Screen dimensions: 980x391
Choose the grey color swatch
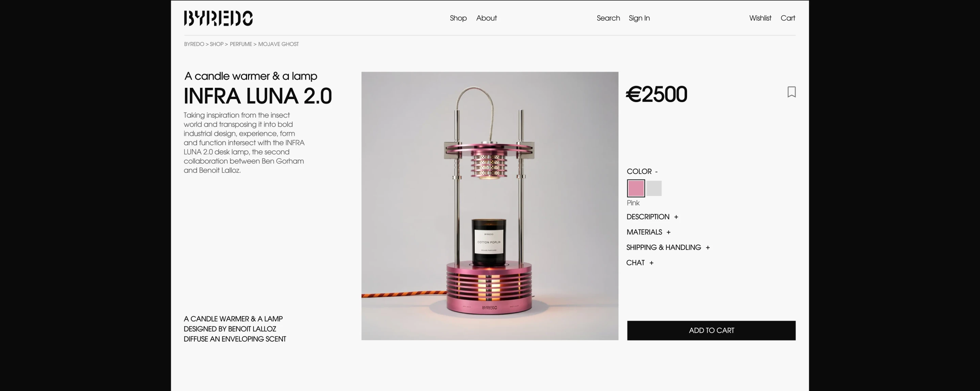(x=654, y=188)
